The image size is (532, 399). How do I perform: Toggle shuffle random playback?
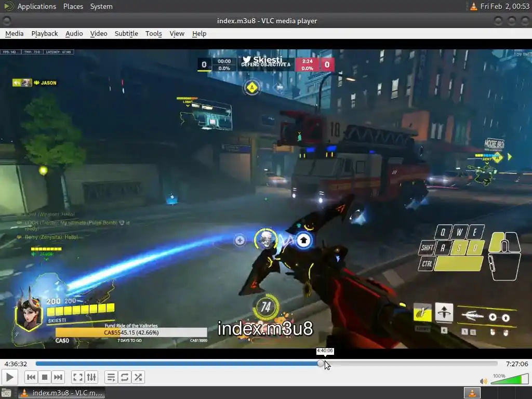click(138, 377)
